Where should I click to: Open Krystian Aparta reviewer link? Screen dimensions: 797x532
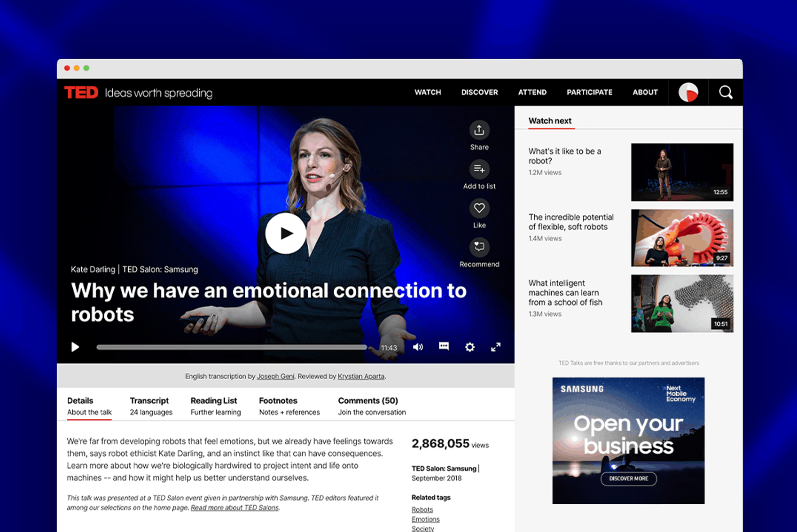coord(361,376)
